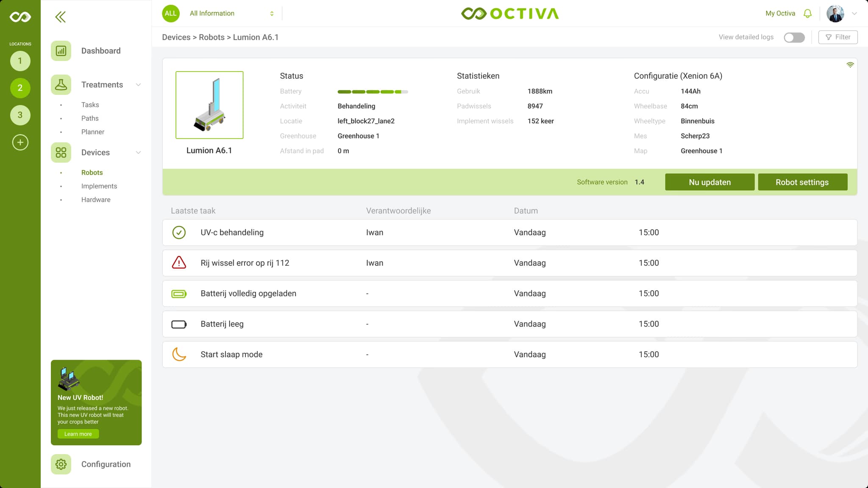Click the red warning triangle icon
The image size is (868, 488).
point(179,263)
